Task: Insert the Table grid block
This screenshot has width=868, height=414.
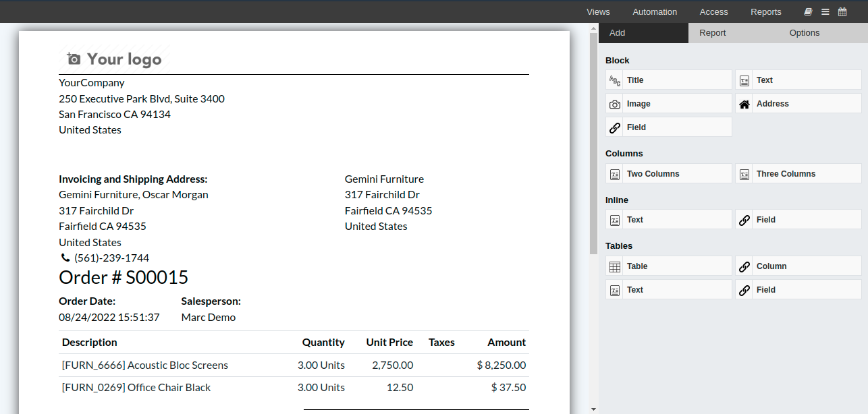Action: point(669,266)
